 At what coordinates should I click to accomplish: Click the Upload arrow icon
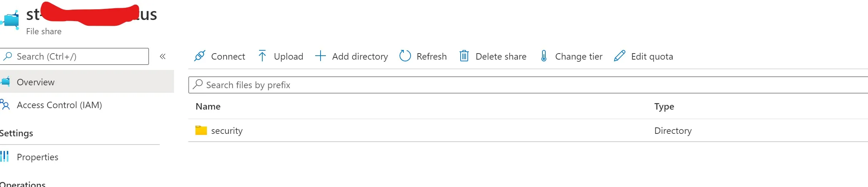[262, 56]
